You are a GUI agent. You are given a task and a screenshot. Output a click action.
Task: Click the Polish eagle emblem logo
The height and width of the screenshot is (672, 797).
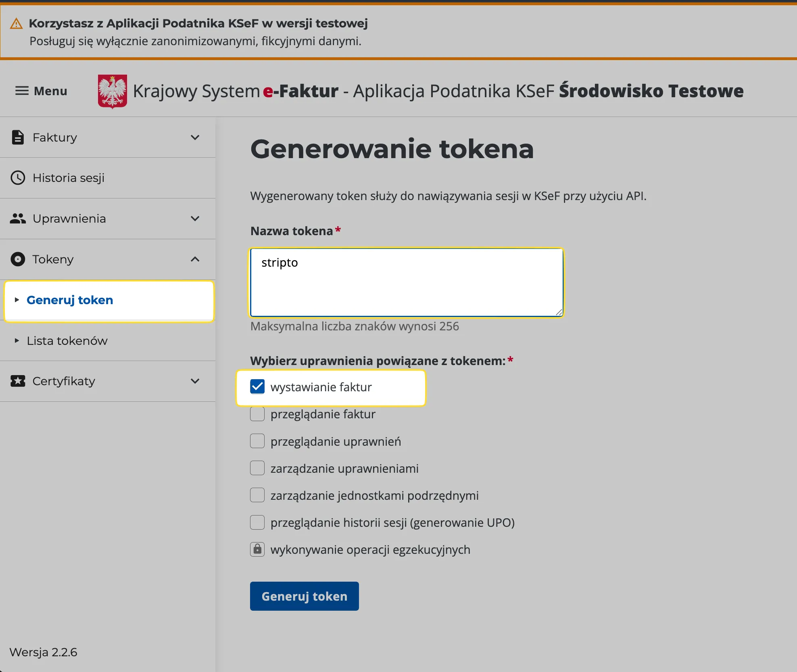click(112, 92)
